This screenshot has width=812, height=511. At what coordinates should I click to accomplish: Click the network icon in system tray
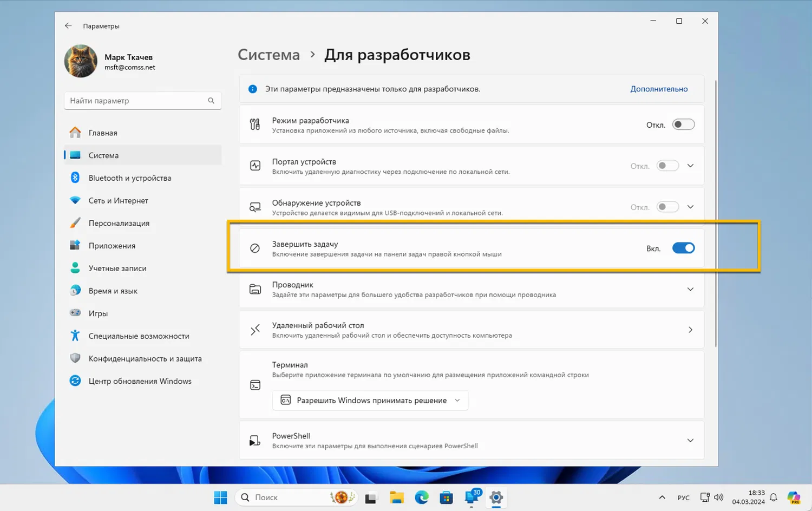705,497
